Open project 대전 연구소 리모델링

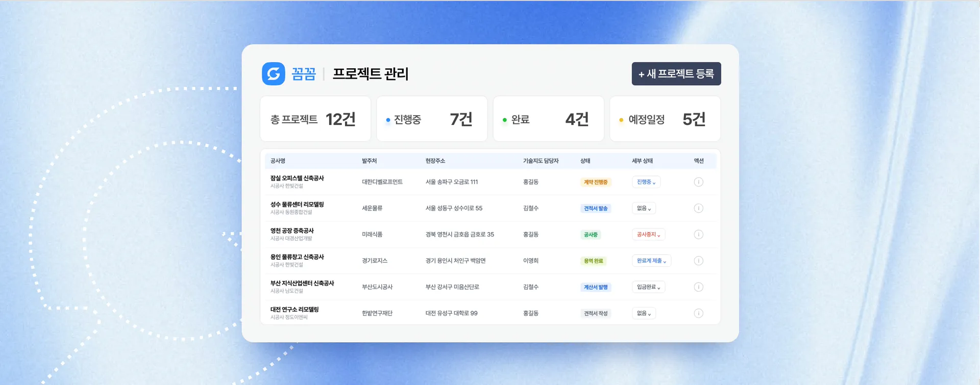click(x=295, y=309)
